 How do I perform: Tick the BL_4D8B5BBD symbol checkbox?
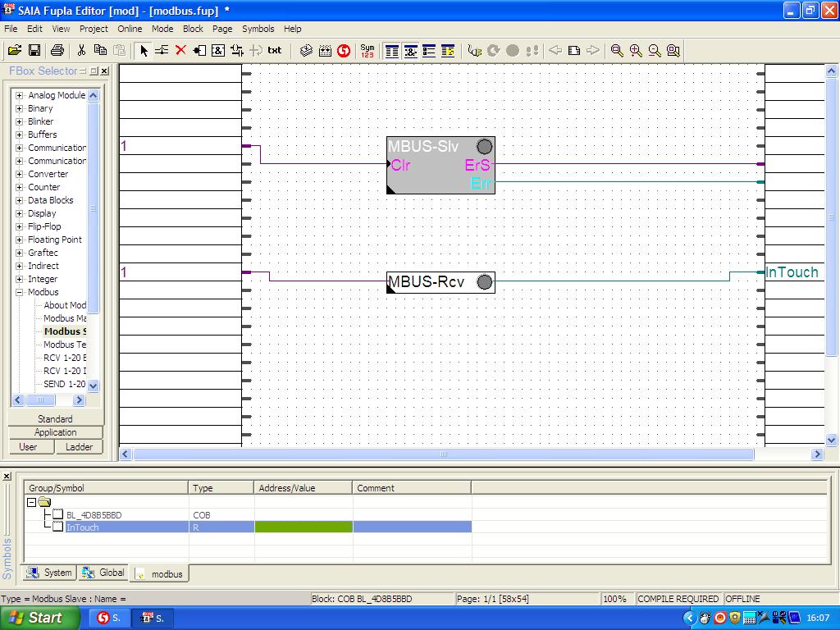(58, 515)
